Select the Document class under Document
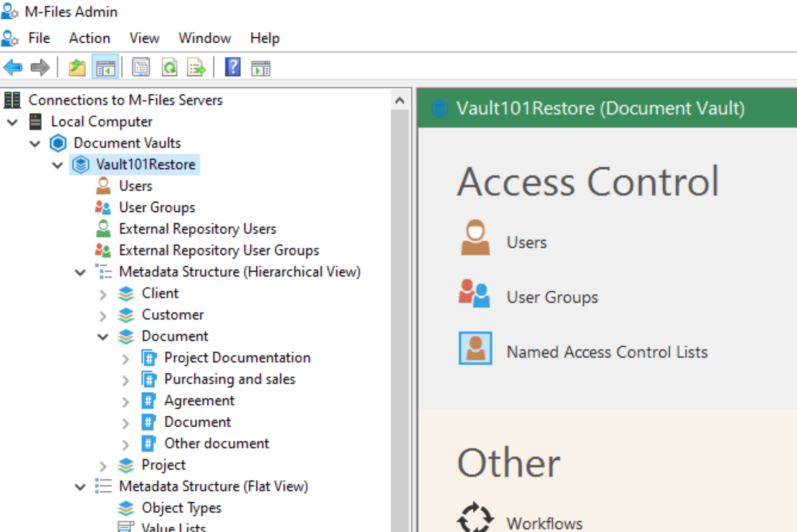 [197, 422]
